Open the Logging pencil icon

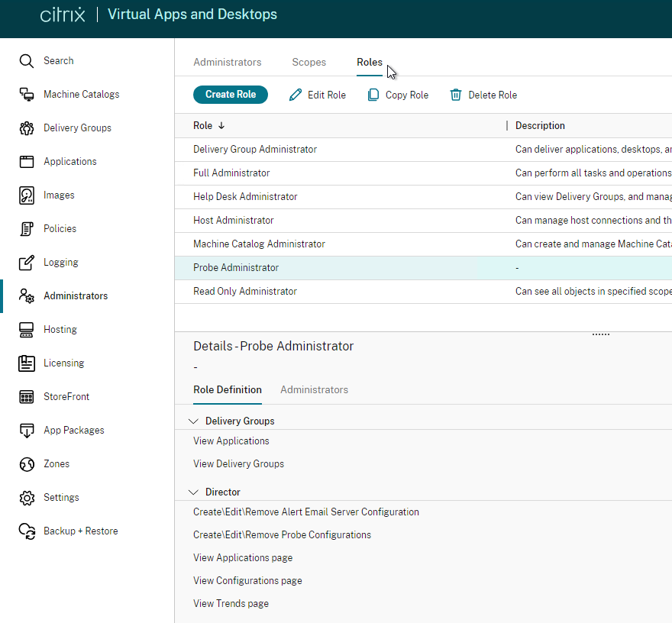click(27, 262)
